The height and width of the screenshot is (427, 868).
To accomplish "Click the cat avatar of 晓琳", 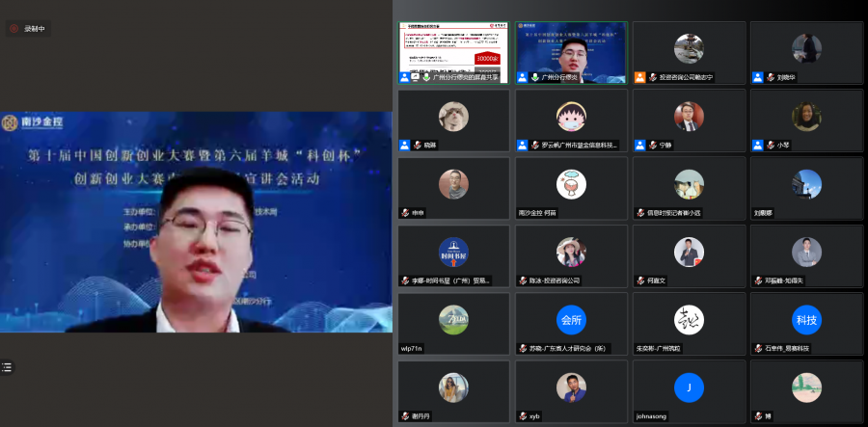I will [x=453, y=117].
